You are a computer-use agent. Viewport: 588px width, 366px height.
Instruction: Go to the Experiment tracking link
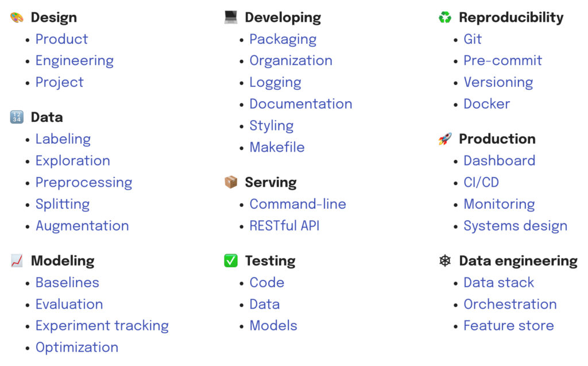pyautogui.click(x=102, y=326)
